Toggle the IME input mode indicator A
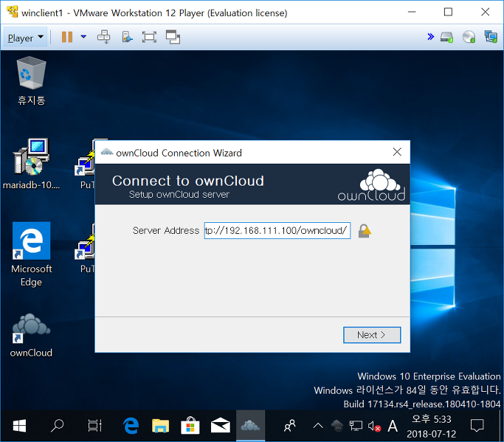This screenshot has height=442, width=504. 393,427
